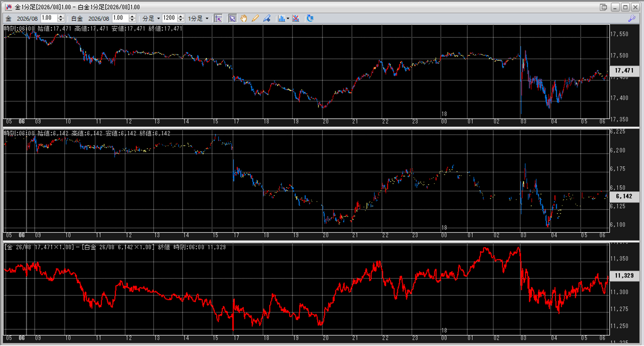Decrease platinum multiplier 1.00 with down stepper
Screen dimensions: 644x346
(x=132, y=20)
